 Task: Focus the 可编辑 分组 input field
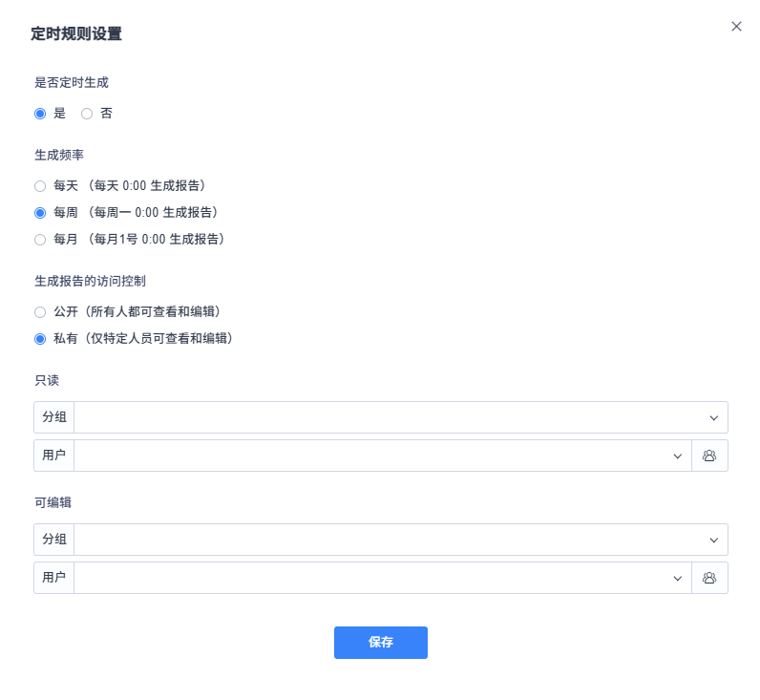click(x=382, y=540)
